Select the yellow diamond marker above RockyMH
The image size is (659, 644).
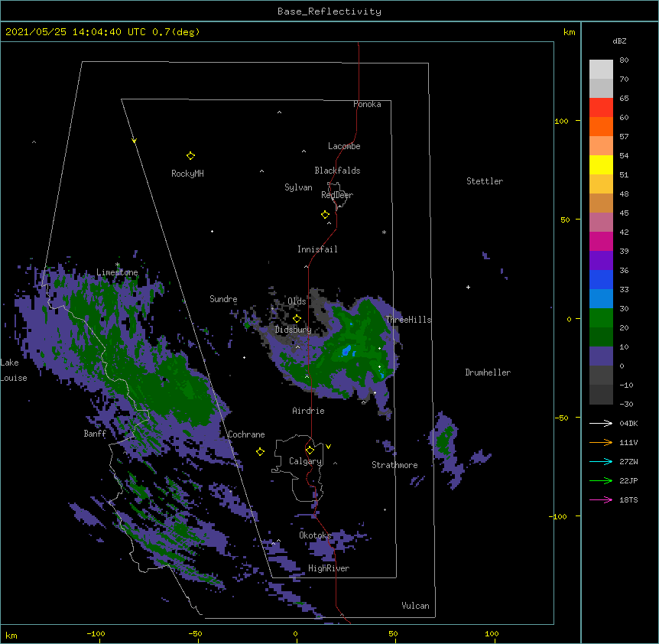(190, 156)
